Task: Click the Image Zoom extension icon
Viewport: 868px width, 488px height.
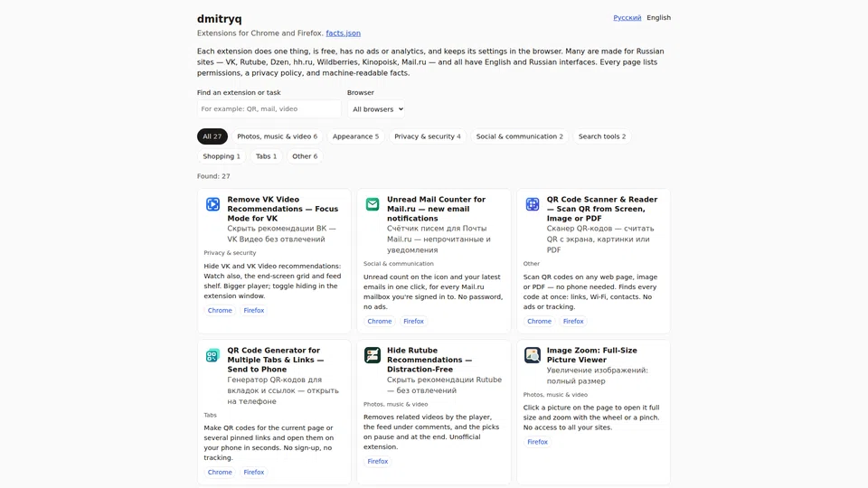Action: pos(533,355)
